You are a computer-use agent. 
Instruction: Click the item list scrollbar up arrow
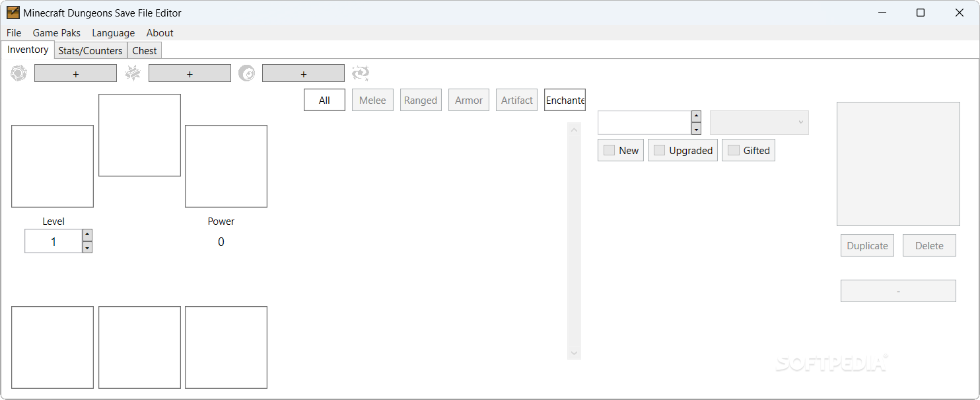pos(574,129)
